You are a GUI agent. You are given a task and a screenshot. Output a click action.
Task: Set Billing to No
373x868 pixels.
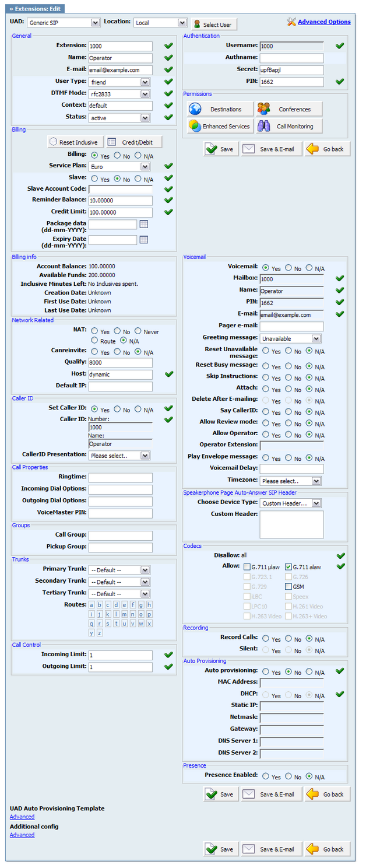tap(116, 155)
